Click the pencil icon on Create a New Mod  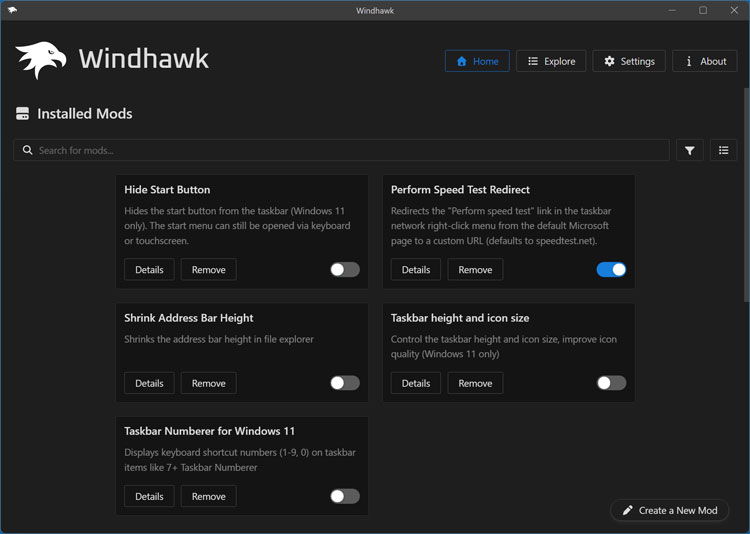pyautogui.click(x=628, y=511)
